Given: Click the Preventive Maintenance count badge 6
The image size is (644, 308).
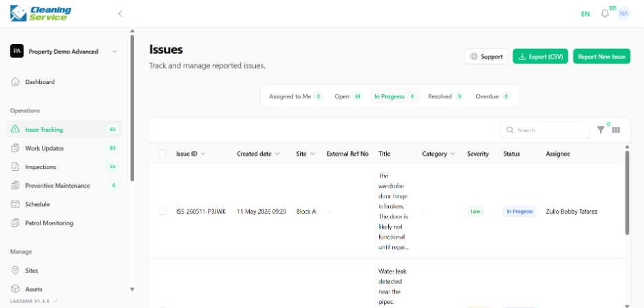Looking at the screenshot, I should pyautogui.click(x=114, y=185).
